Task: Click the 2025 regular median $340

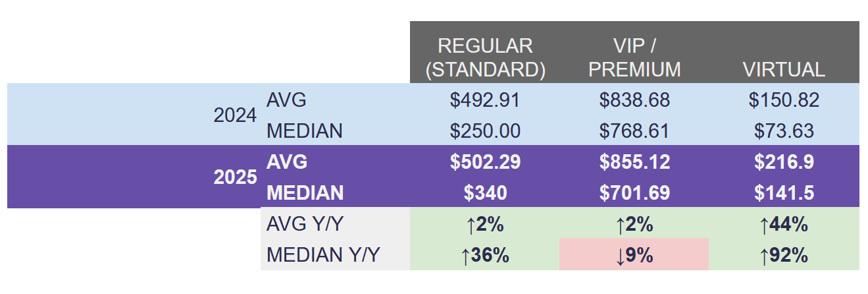Action: 485,193
